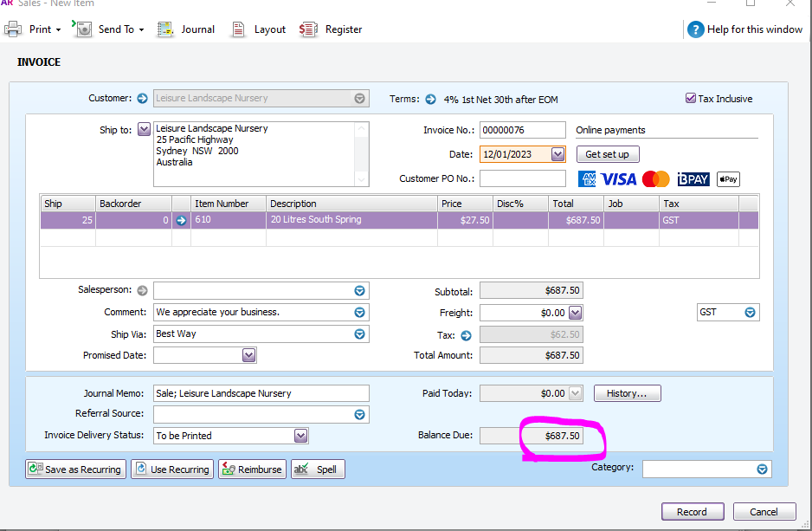Click the blue arrow next to Customer

click(x=143, y=99)
